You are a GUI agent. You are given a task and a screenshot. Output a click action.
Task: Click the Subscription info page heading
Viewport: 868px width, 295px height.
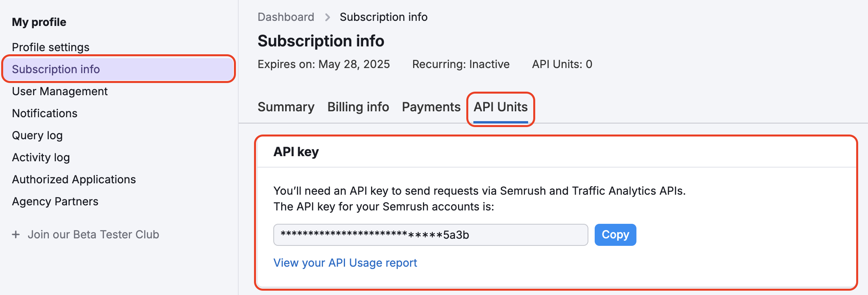321,41
